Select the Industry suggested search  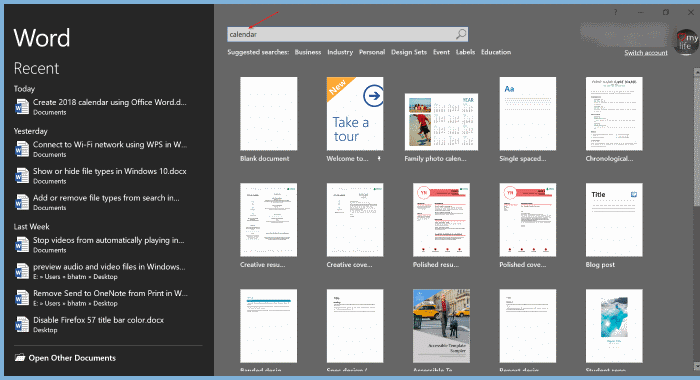[x=340, y=52]
